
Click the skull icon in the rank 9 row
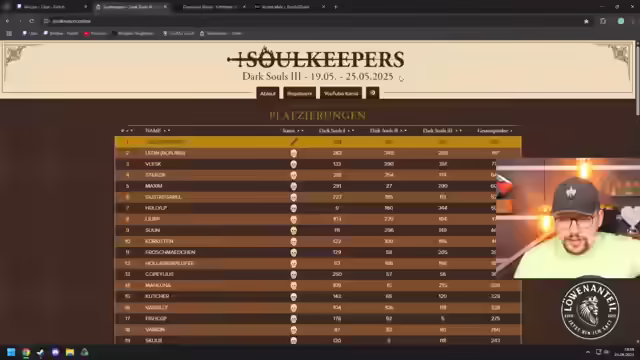point(293,230)
